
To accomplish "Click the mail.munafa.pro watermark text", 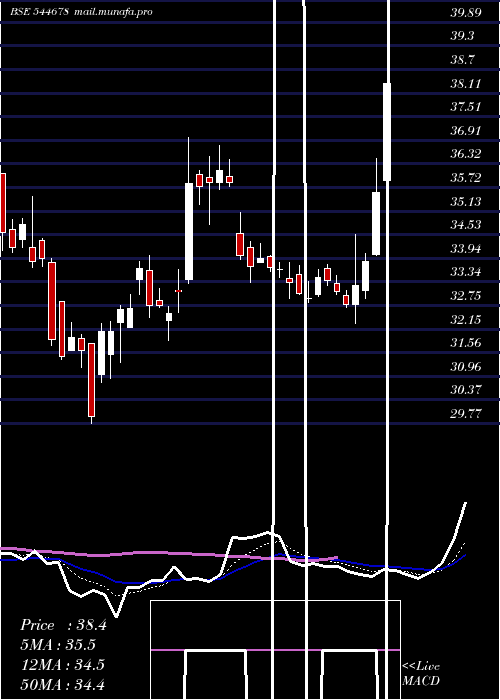I will 113,12.
